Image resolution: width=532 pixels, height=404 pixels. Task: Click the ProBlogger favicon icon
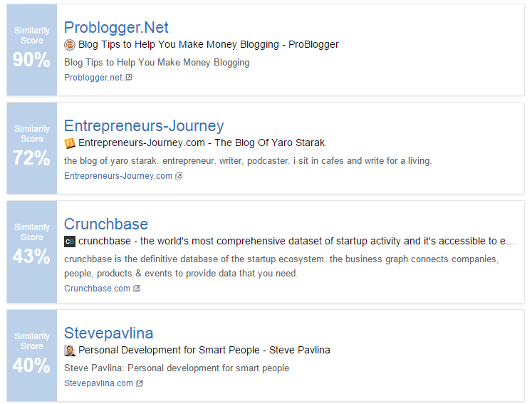(x=70, y=45)
